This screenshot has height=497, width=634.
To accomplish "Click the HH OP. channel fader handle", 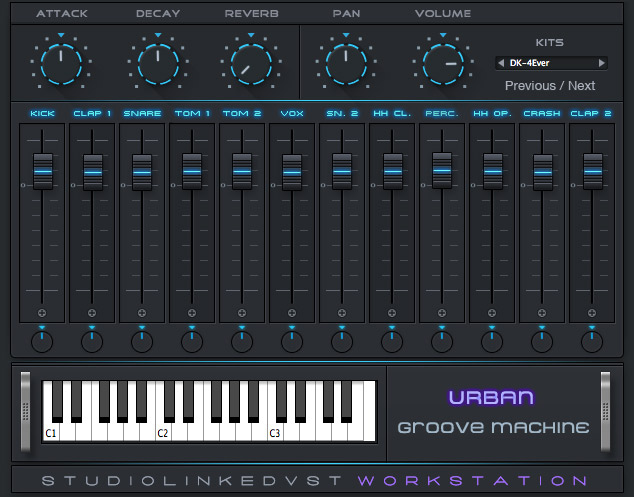I will (x=493, y=171).
